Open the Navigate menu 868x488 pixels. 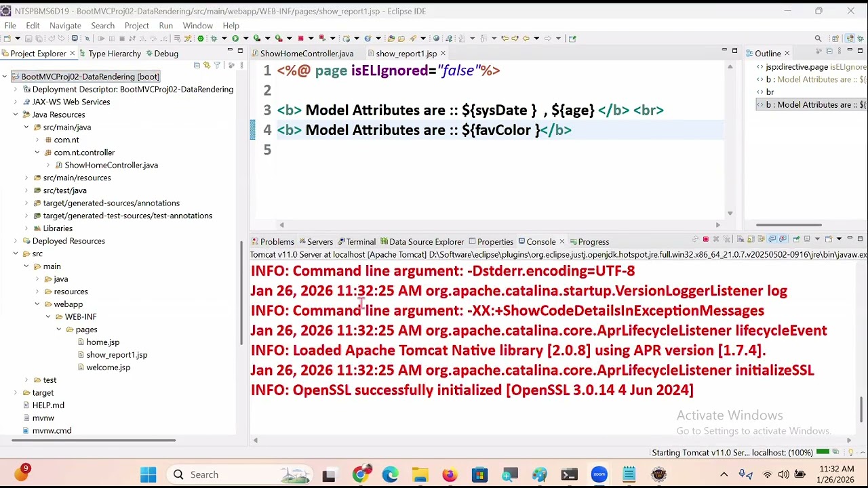click(x=65, y=26)
